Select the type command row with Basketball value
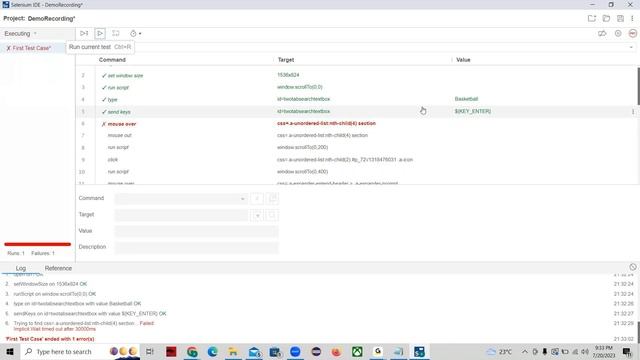The width and height of the screenshot is (640, 360). [x=357, y=99]
